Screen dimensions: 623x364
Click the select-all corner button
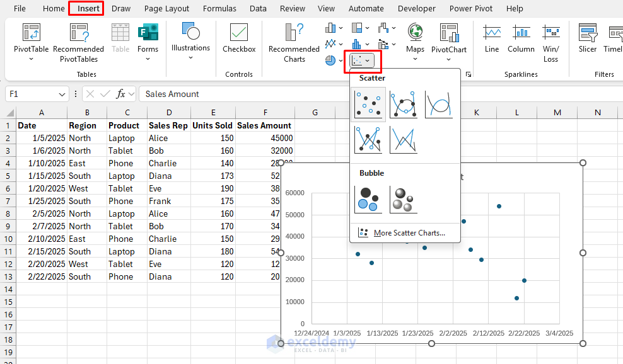click(9, 113)
